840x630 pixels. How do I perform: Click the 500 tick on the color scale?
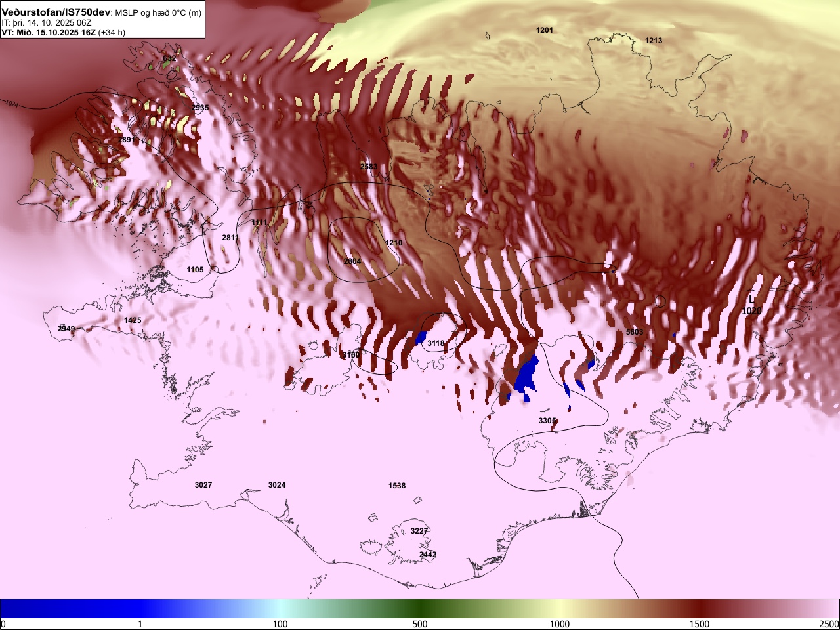tap(420, 624)
